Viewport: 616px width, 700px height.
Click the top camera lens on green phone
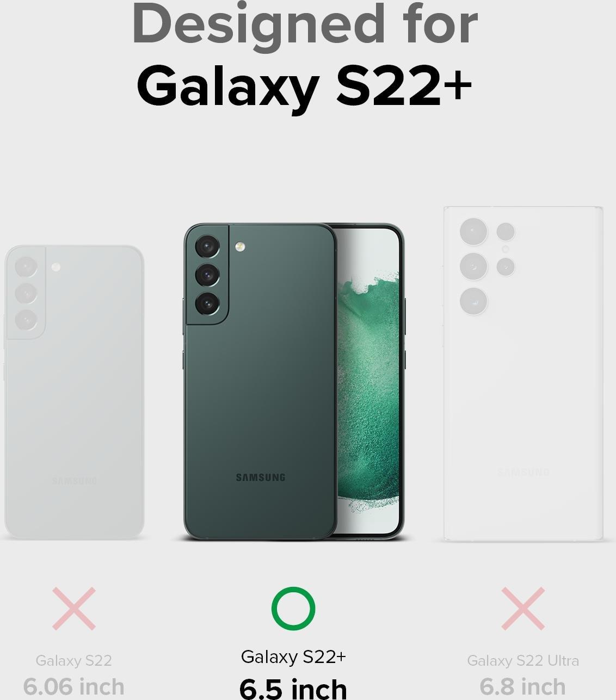click(207, 247)
